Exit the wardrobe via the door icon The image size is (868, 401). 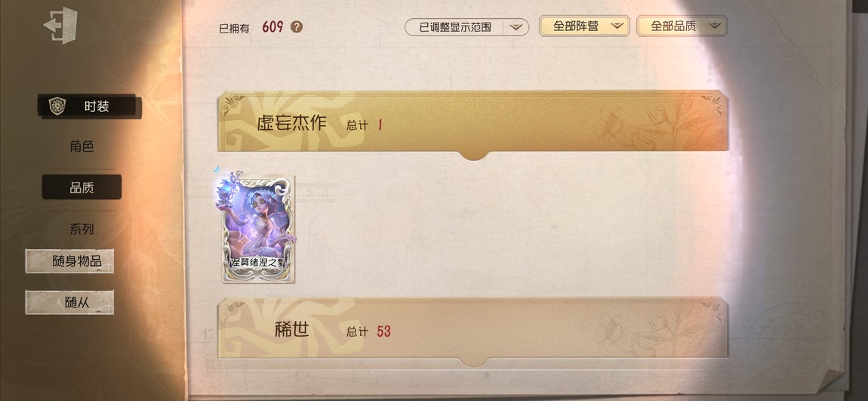pos(61,26)
